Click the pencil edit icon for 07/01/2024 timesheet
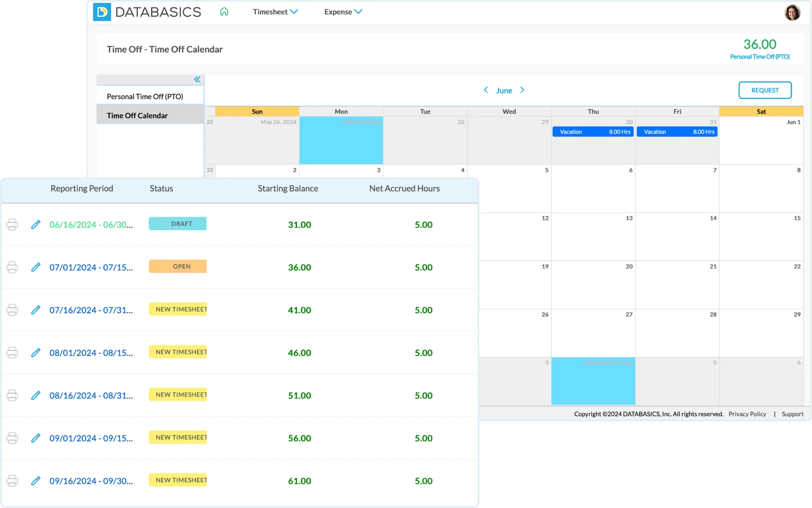 tap(36, 267)
